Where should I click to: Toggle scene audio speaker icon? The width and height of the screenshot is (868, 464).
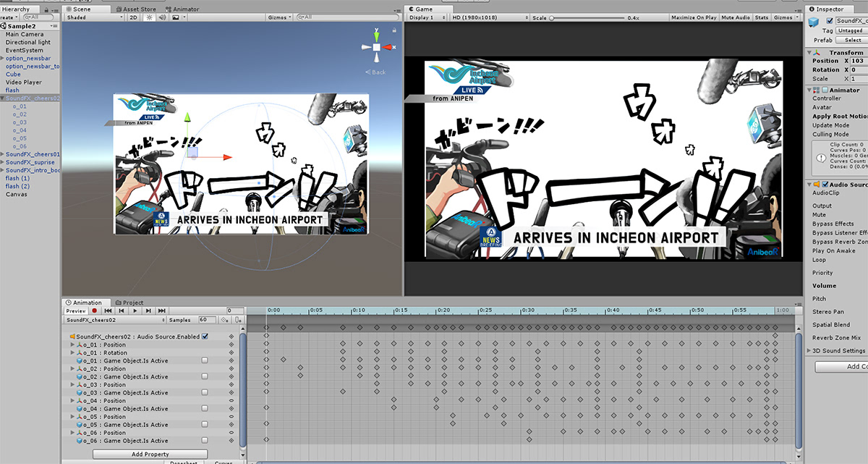[163, 17]
